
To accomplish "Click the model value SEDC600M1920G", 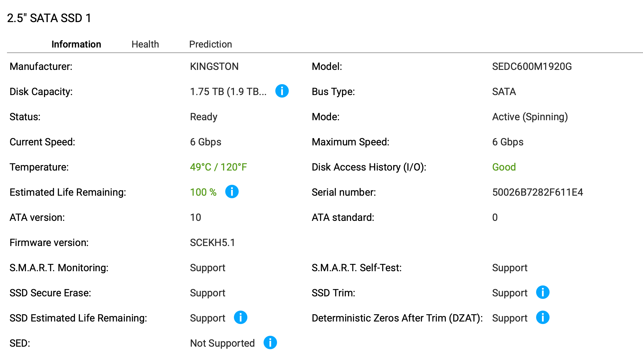I will (x=532, y=67).
